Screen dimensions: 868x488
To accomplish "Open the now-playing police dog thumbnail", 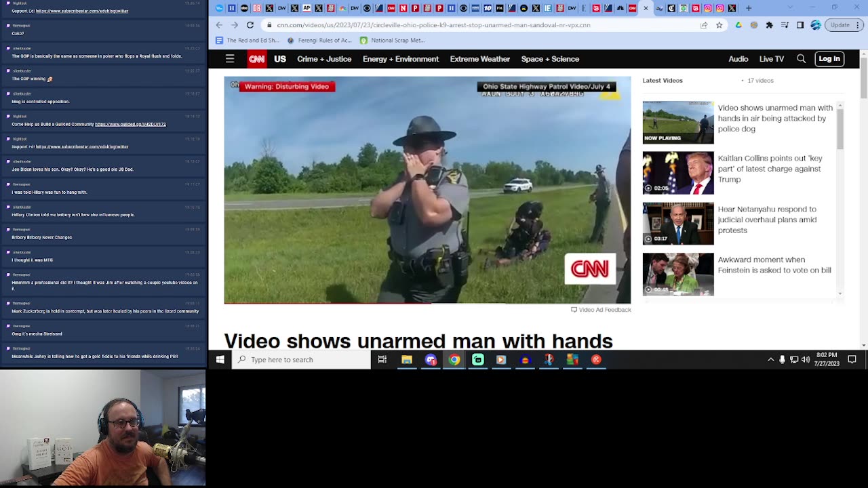I will 678,123.
